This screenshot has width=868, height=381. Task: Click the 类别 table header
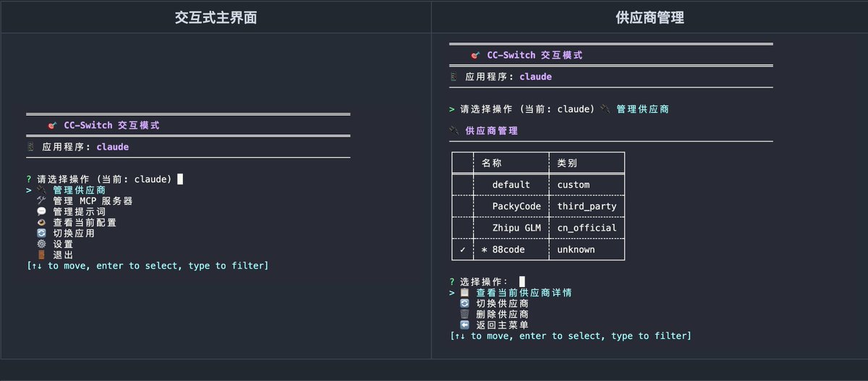(567, 163)
